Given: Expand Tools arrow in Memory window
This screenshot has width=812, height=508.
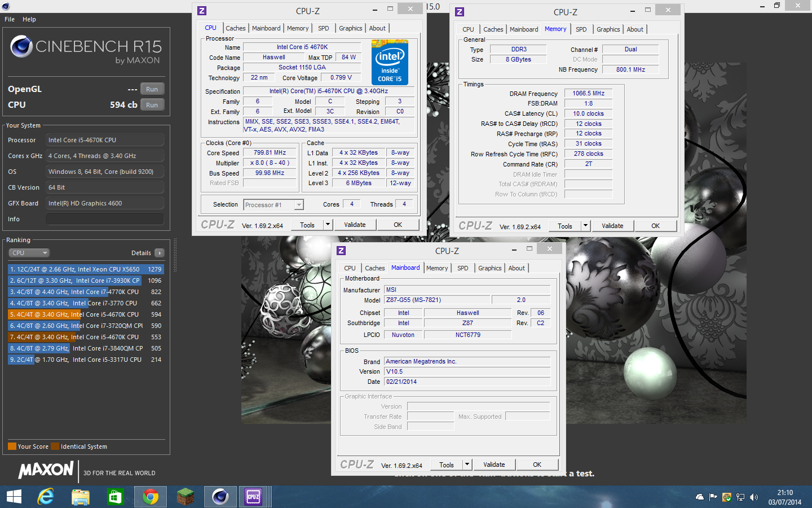Looking at the screenshot, I should (585, 226).
